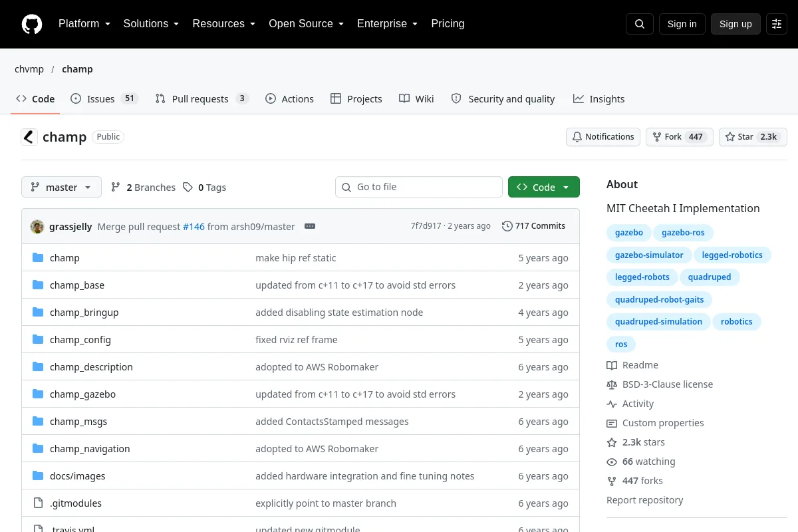Click the forks icon in About
798x532 pixels.
[612, 481]
